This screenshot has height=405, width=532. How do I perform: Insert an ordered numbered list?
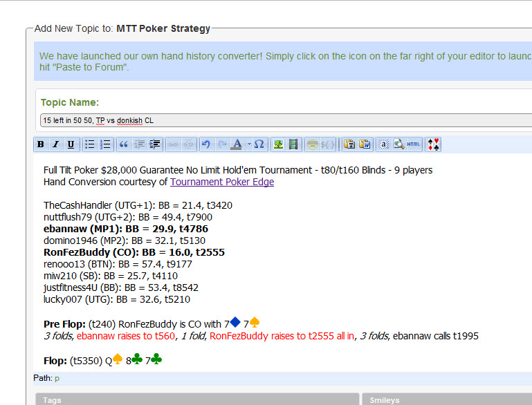[x=106, y=144]
